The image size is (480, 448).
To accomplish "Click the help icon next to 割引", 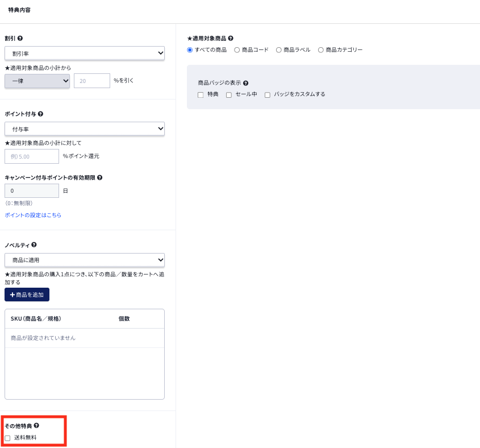I will pos(20,38).
